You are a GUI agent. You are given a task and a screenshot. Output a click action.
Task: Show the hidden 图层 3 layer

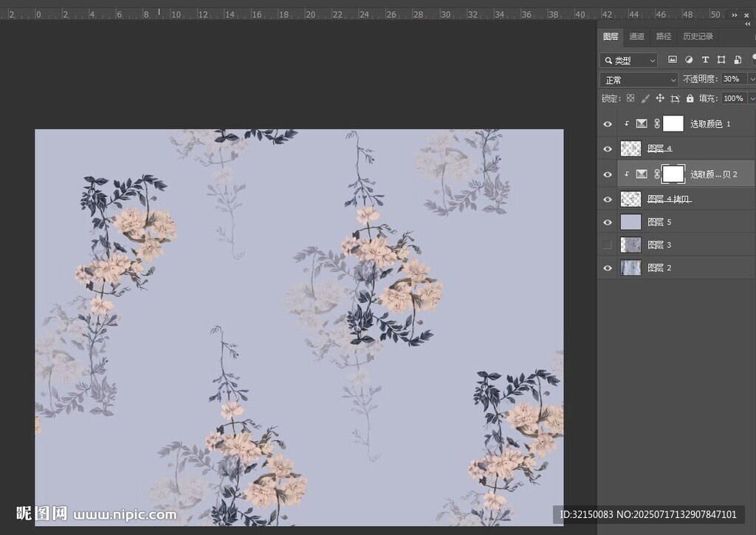[608, 245]
